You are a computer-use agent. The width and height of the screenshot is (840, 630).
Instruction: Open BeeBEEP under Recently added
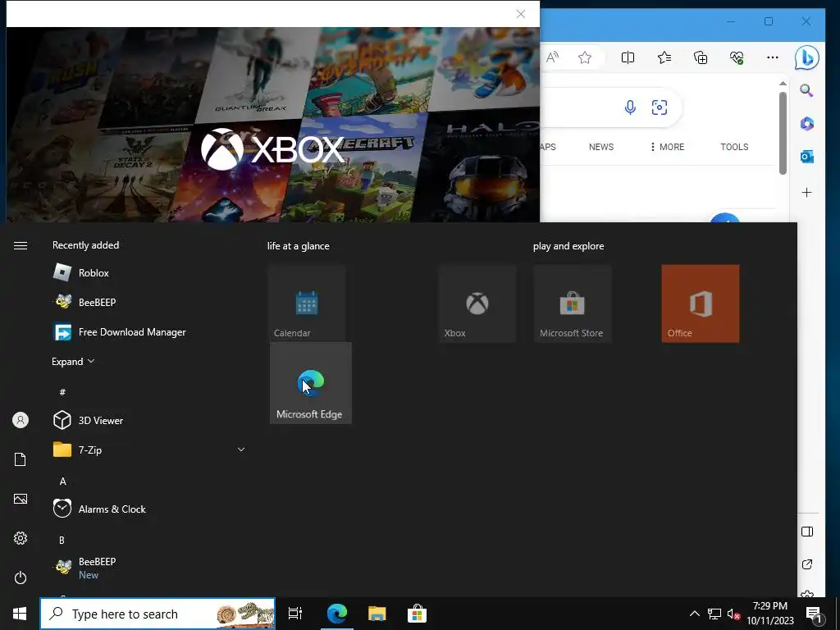pyautogui.click(x=149, y=302)
